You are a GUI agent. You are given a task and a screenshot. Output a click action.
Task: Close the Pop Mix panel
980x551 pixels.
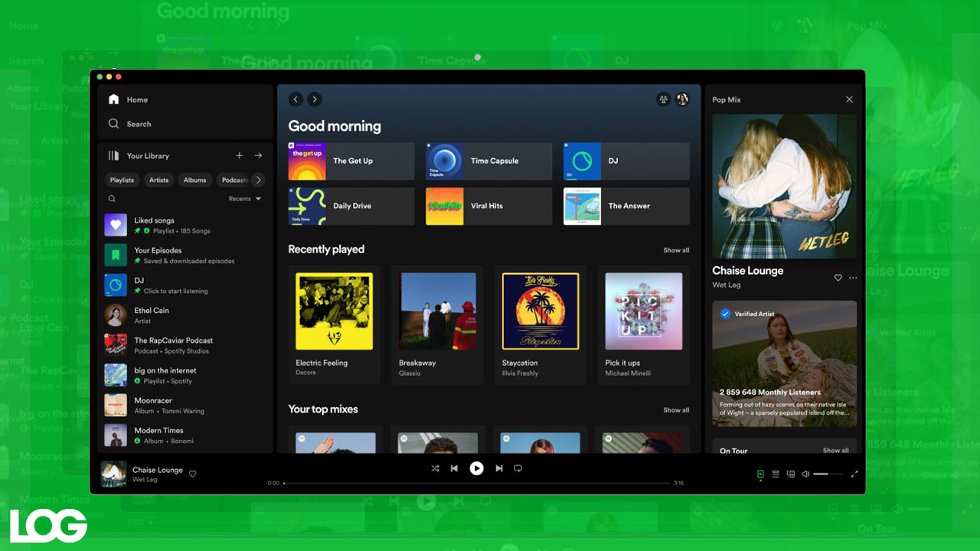tap(849, 99)
